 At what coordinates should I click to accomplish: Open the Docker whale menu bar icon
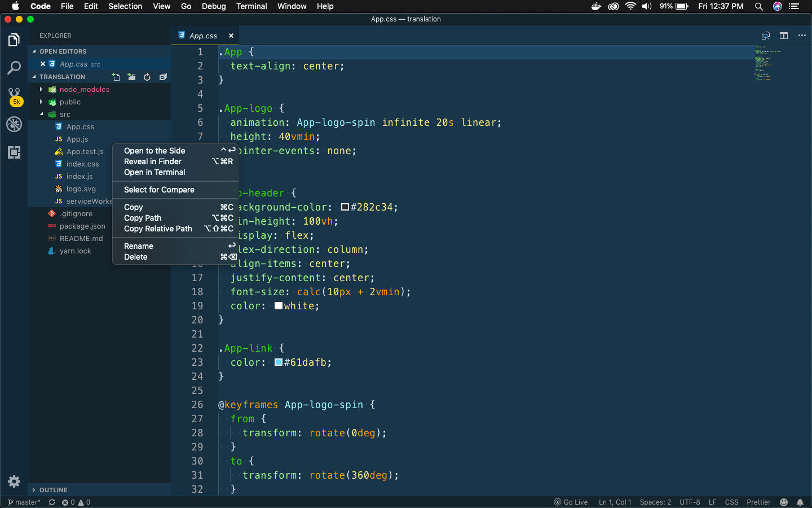[x=596, y=6]
